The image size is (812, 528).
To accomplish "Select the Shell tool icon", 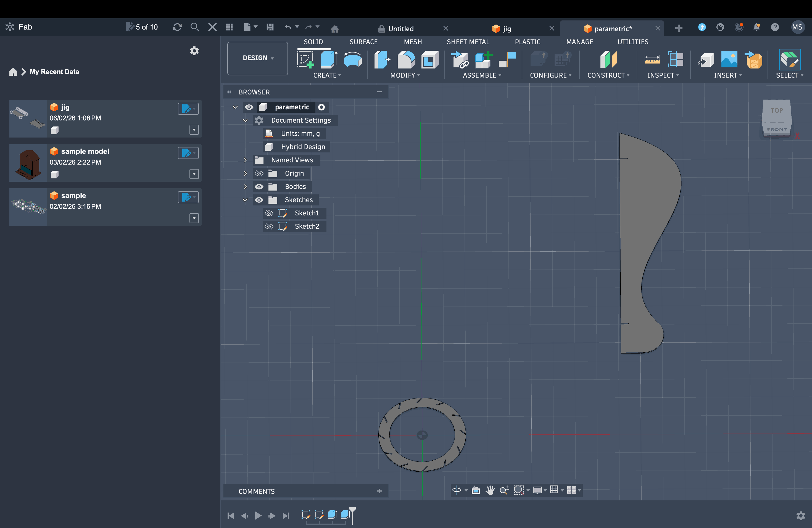I will click(x=430, y=59).
